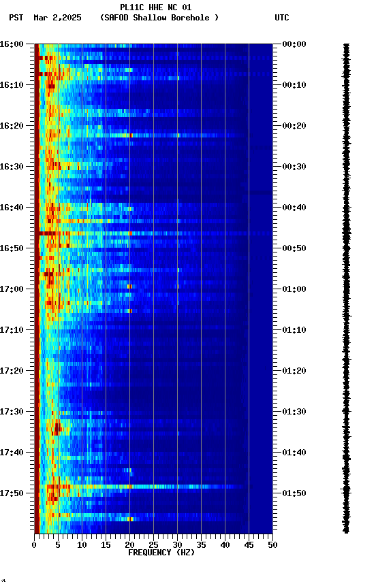Click the 5 Hz frequency axis label
The width and height of the screenshot is (376, 588).
pyautogui.click(x=58, y=545)
